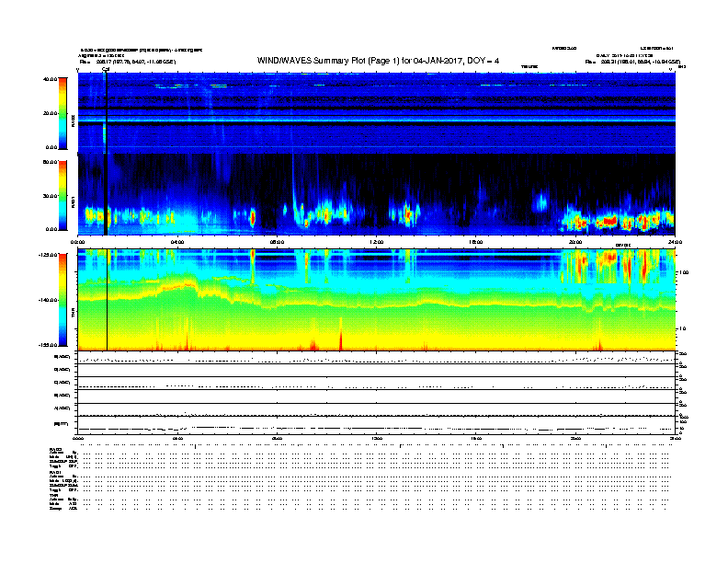Viewport: 728px width, 563px height.
Task: Click the tall red spike near 10:30 in TNR panel
Action: coord(341,334)
